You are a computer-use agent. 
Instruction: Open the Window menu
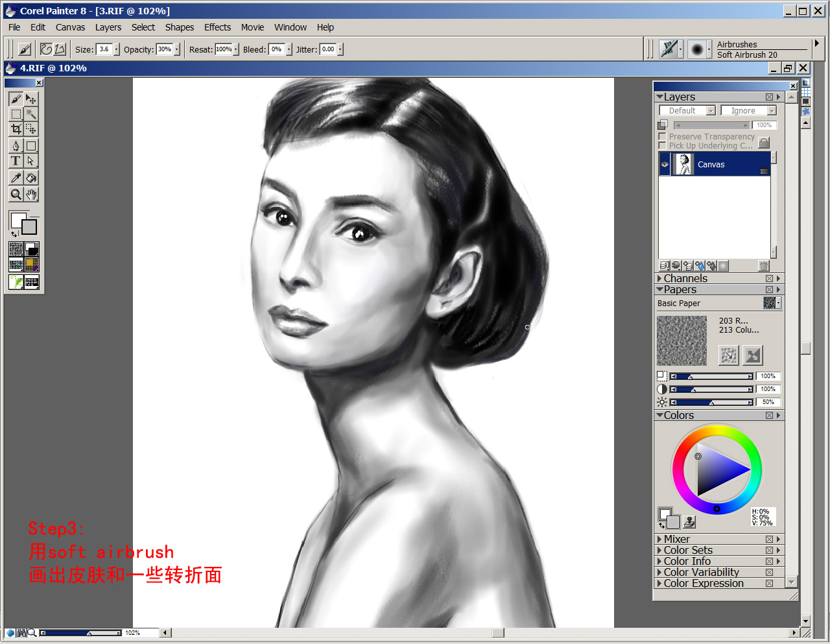pos(290,27)
